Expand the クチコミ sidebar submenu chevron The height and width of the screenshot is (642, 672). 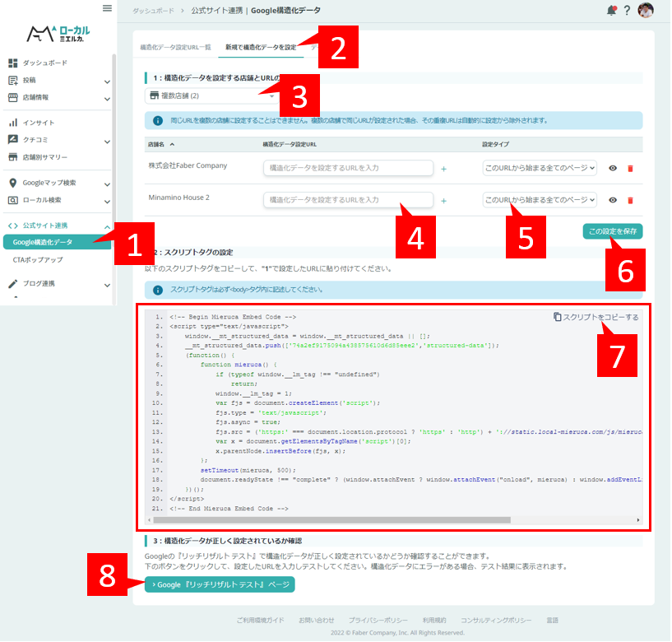point(107,142)
